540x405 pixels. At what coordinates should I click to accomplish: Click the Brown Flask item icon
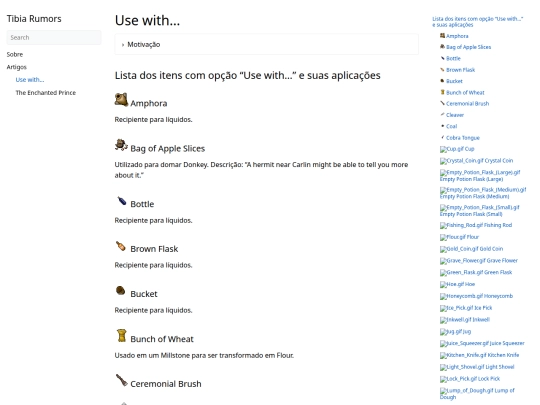[121, 246]
